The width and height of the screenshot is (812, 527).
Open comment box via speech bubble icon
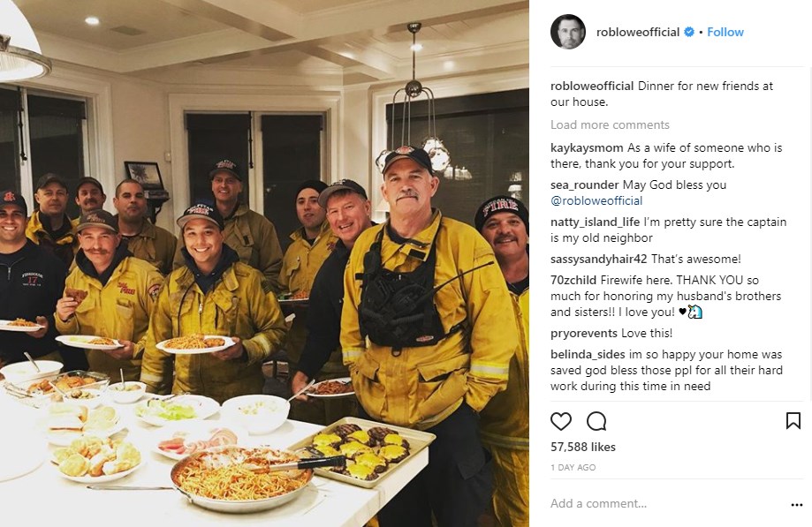(x=596, y=421)
